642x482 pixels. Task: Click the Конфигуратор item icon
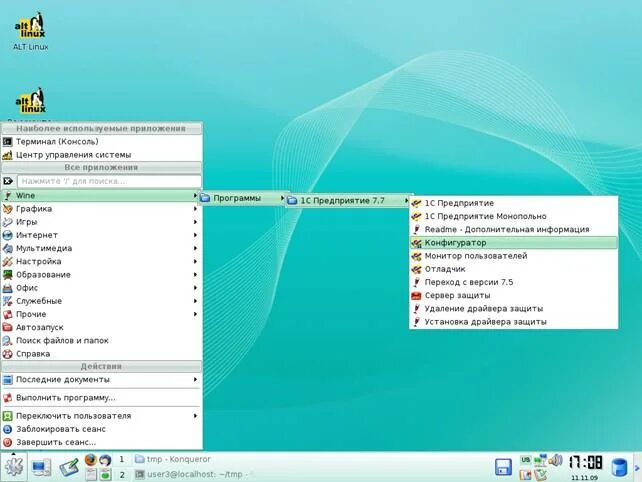[x=416, y=243]
